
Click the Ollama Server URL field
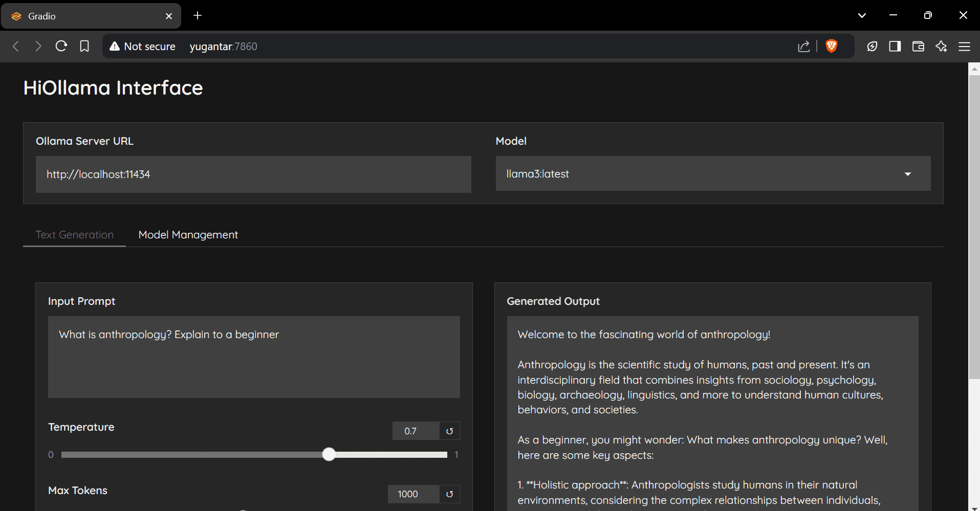pos(253,174)
